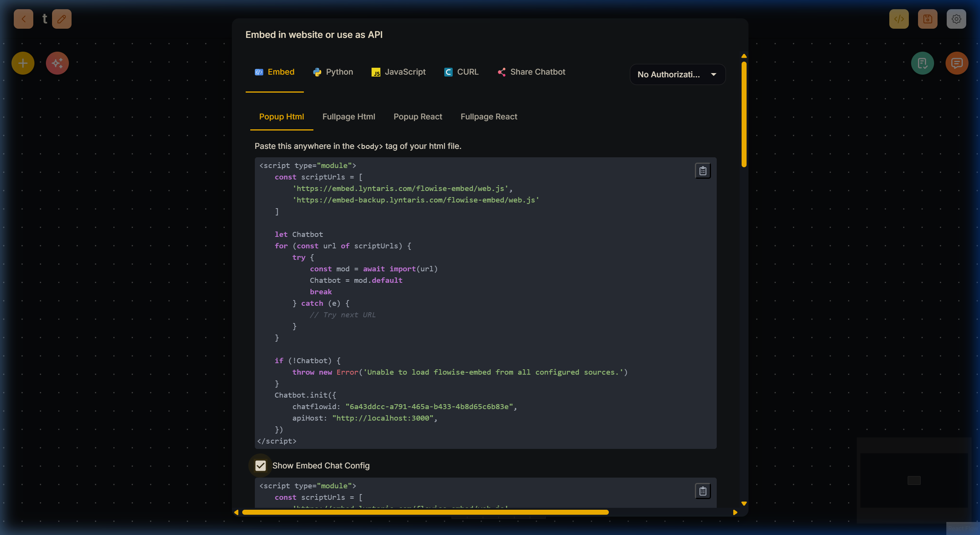Select the Fullpage React sub-tab
The width and height of the screenshot is (980, 535).
[489, 117]
